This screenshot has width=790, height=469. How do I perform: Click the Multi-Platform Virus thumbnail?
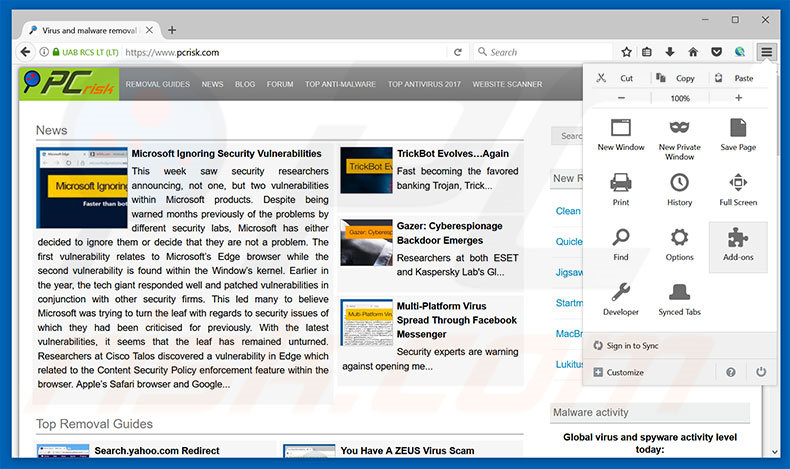click(x=366, y=322)
